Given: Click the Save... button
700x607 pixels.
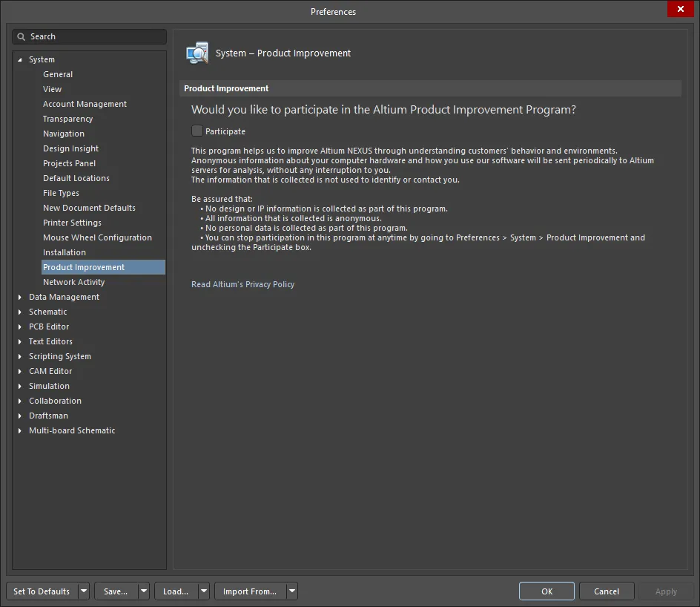Looking at the screenshot, I should [x=116, y=591].
